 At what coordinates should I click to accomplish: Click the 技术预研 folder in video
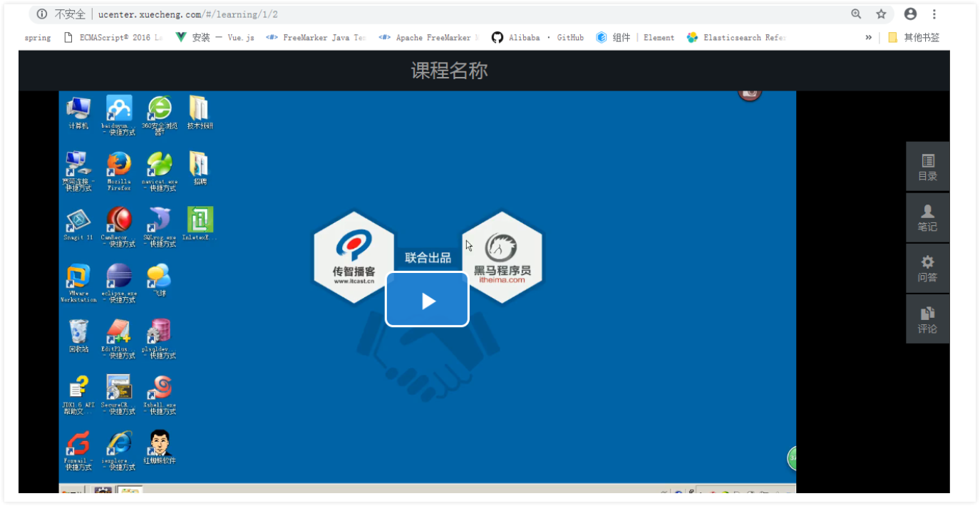[x=200, y=113]
